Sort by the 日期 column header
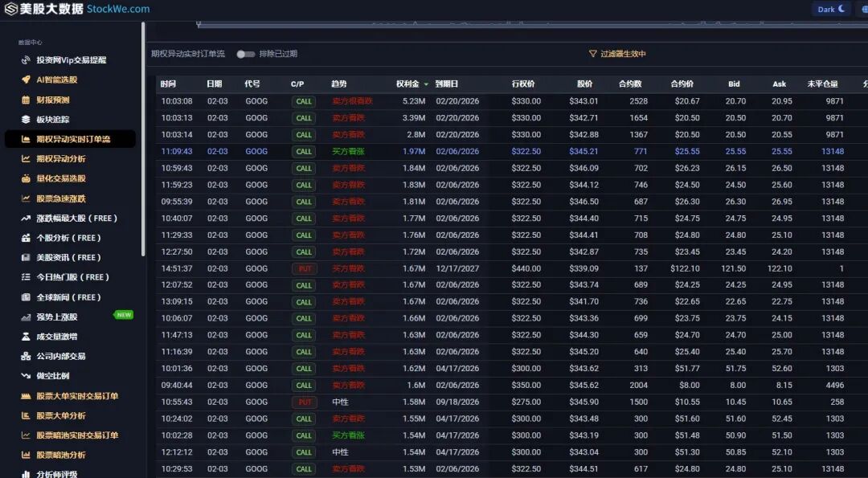868x478 pixels. [x=215, y=84]
